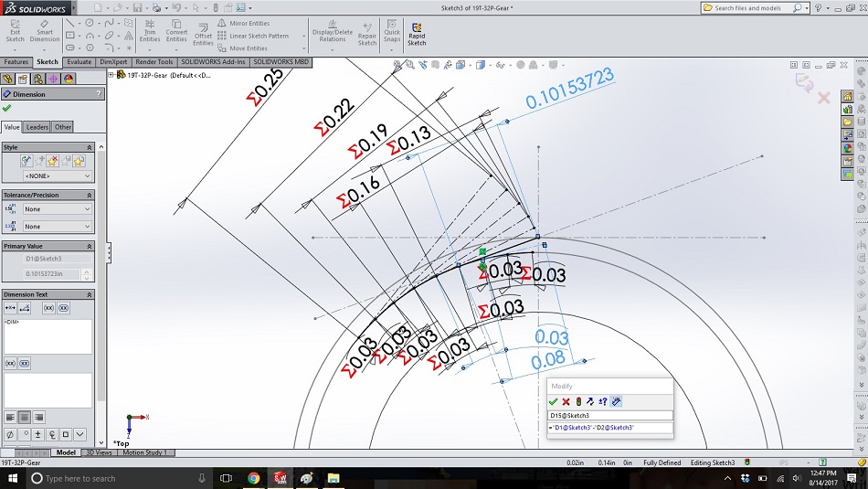Switch to the Evaluate tab
Viewport: 868px width, 489px height.
click(x=79, y=62)
